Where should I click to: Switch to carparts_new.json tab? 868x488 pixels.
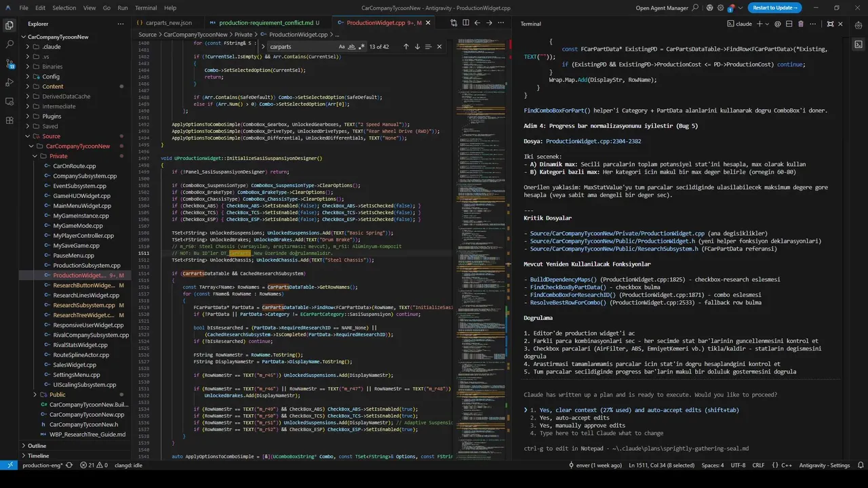[168, 23]
